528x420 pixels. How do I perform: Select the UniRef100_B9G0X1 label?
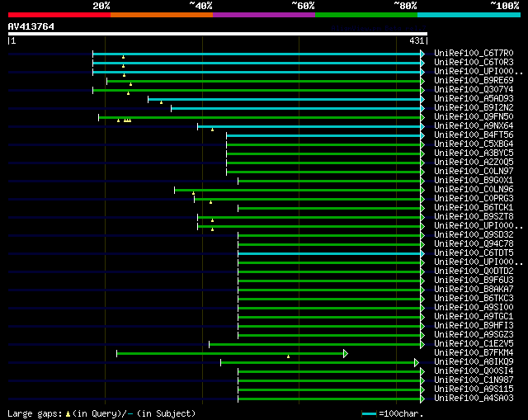[474, 181]
